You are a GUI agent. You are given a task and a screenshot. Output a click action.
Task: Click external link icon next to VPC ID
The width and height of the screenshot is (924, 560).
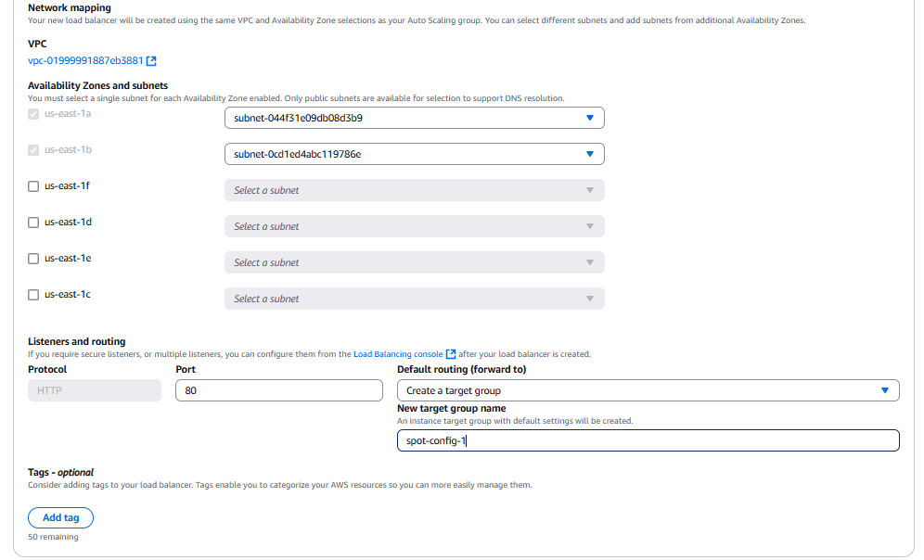151,61
